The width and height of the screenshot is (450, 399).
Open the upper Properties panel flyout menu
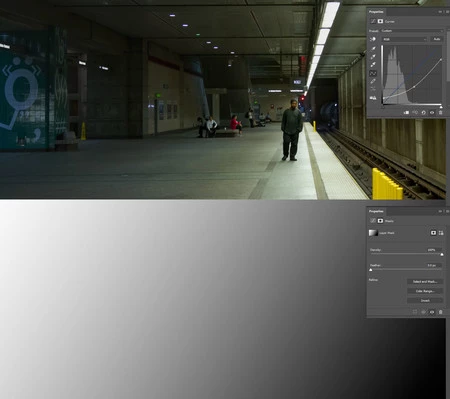point(447,12)
